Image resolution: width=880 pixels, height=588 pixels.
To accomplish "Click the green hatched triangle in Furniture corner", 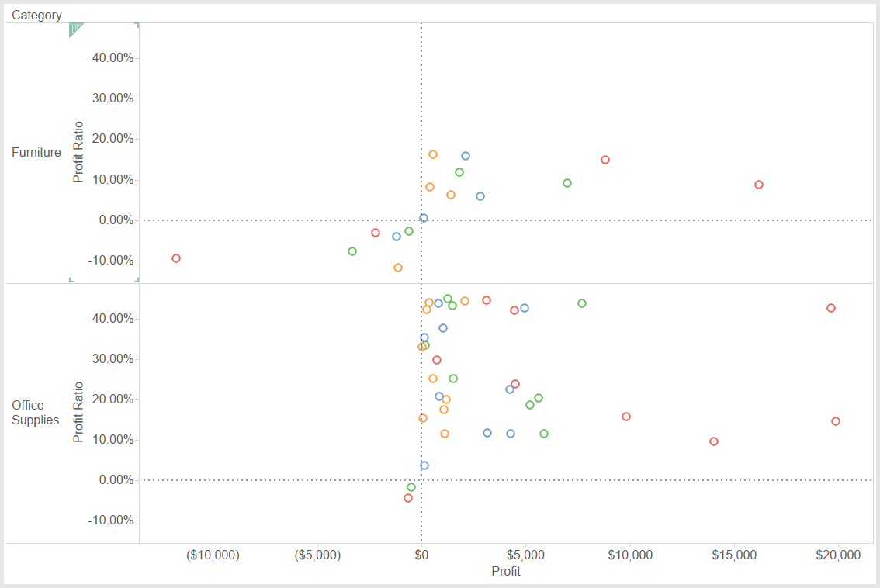I will (x=74, y=29).
